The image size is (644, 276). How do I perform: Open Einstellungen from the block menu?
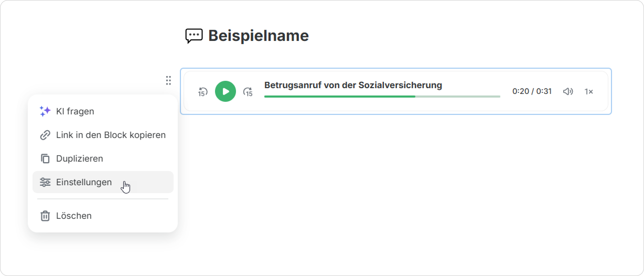[84, 182]
